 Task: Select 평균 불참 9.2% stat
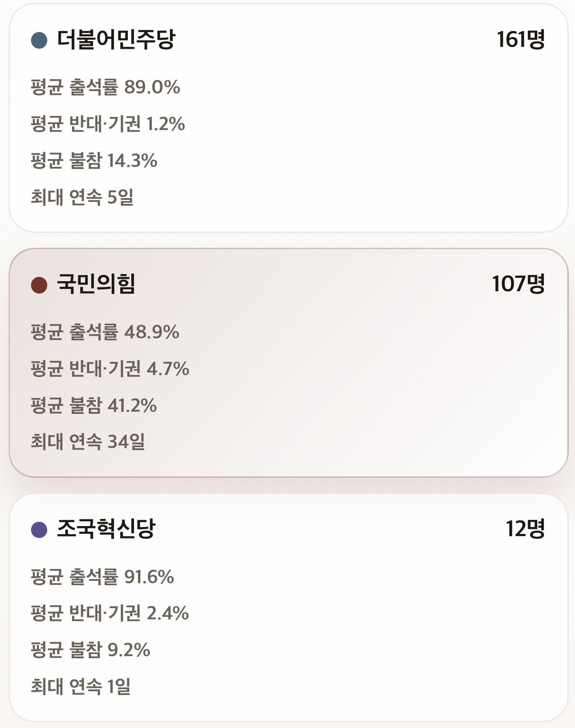[90, 650]
